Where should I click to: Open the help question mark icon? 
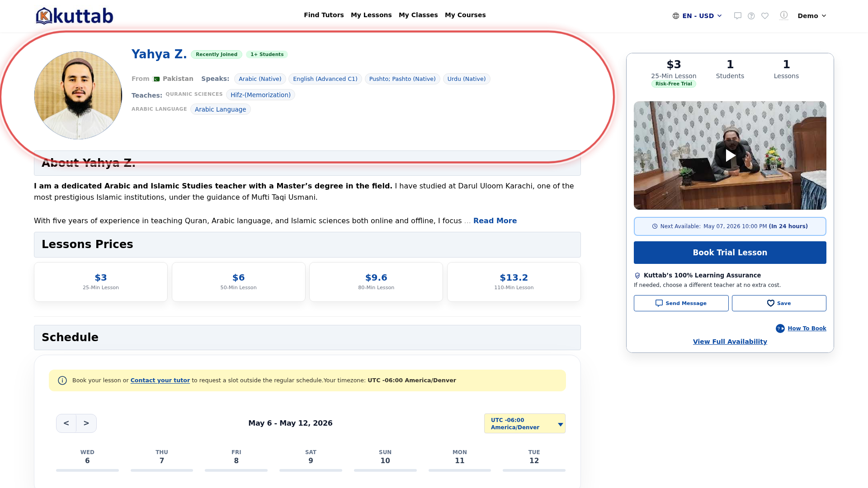pyautogui.click(x=751, y=16)
